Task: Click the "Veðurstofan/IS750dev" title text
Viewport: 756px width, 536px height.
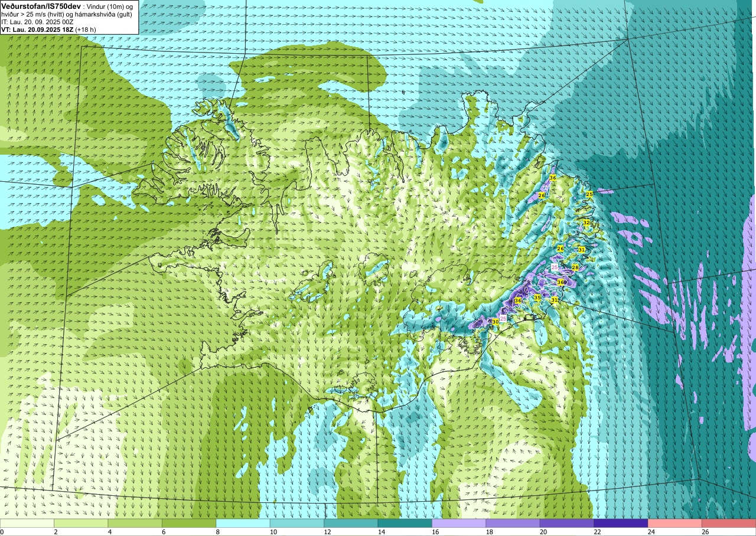Action: pos(41,5)
